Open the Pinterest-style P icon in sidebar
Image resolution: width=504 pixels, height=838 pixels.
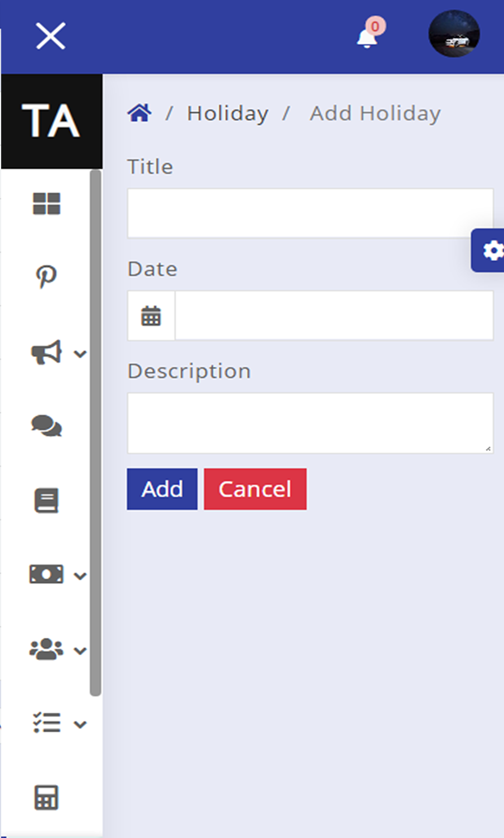pyautogui.click(x=46, y=277)
